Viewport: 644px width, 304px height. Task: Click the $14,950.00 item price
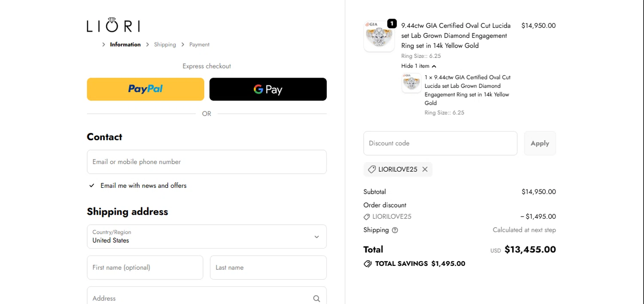[538, 26]
